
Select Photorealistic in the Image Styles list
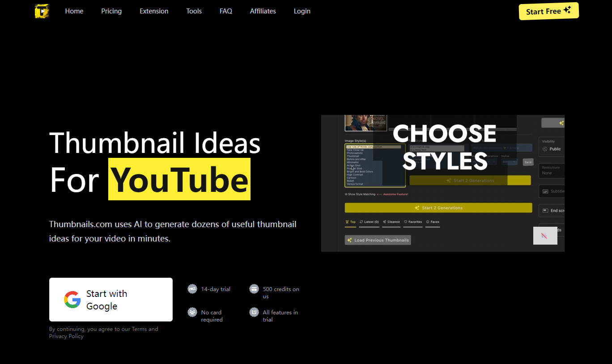(354, 153)
